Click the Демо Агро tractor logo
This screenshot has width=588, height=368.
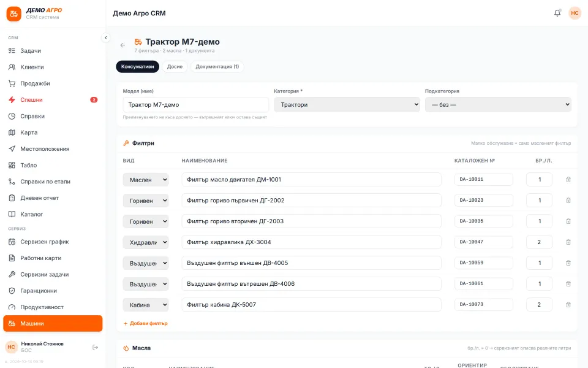pyautogui.click(x=14, y=14)
